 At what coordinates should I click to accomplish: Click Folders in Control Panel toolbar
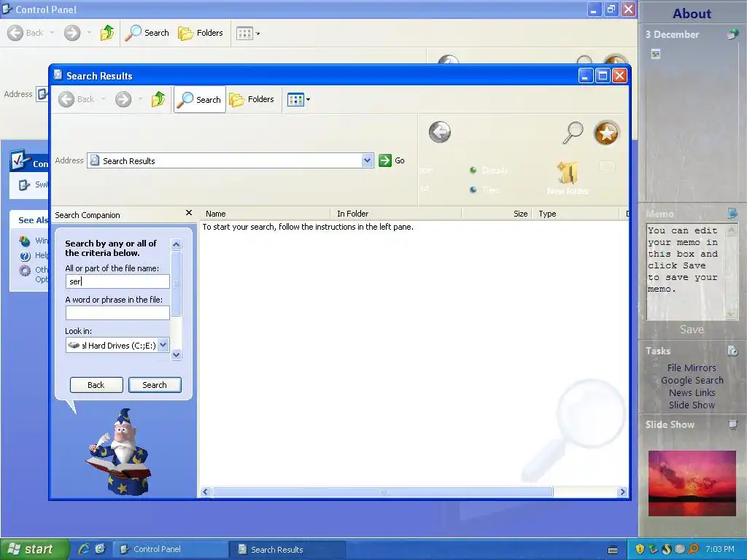point(201,33)
